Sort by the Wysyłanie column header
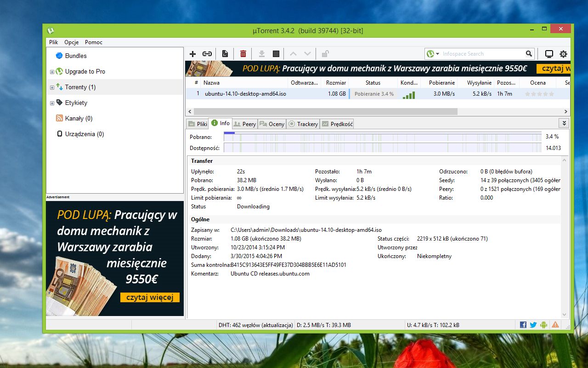Image resolution: width=588 pixels, height=368 pixels. (x=476, y=83)
